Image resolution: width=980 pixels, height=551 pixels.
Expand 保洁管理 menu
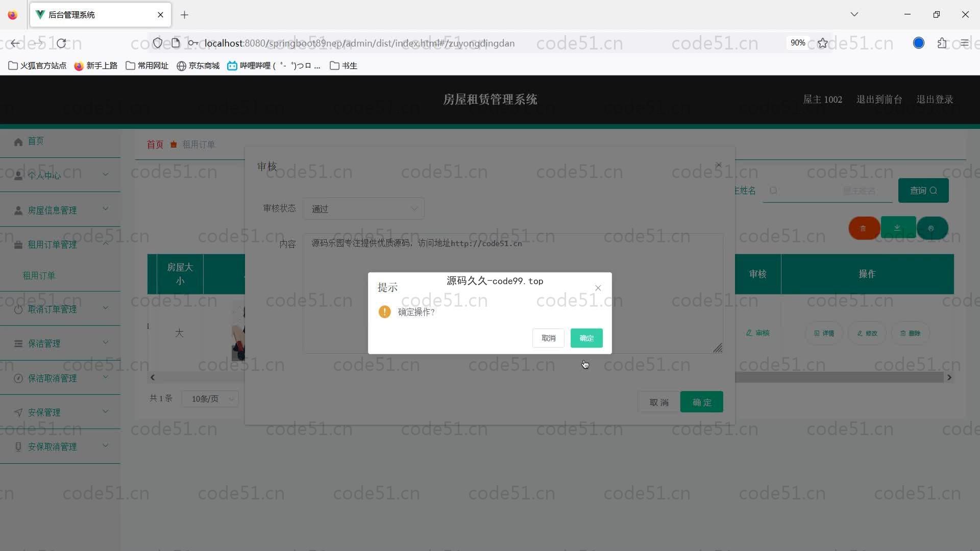click(60, 343)
